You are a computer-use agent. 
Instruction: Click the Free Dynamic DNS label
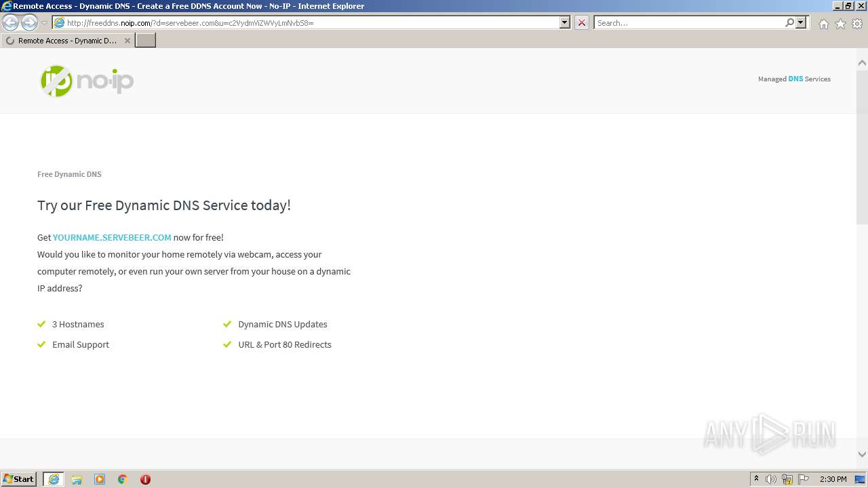pyautogui.click(x=69, y=174)
